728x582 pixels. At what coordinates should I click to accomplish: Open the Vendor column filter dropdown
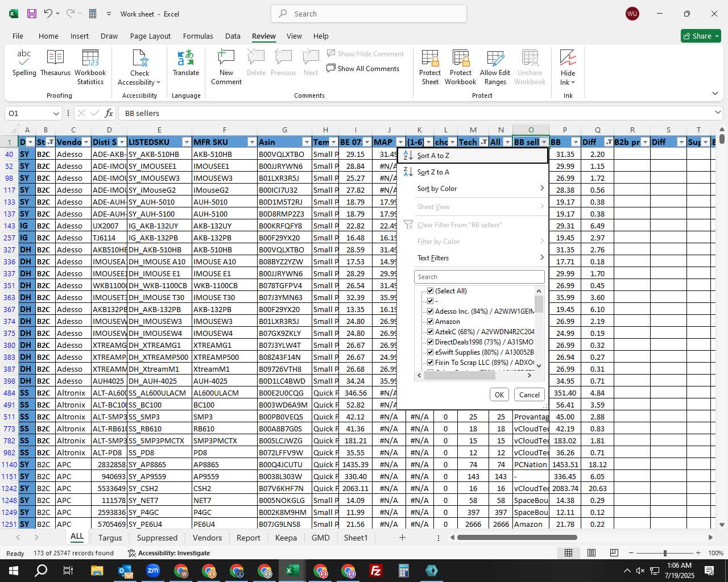(86, 142)
